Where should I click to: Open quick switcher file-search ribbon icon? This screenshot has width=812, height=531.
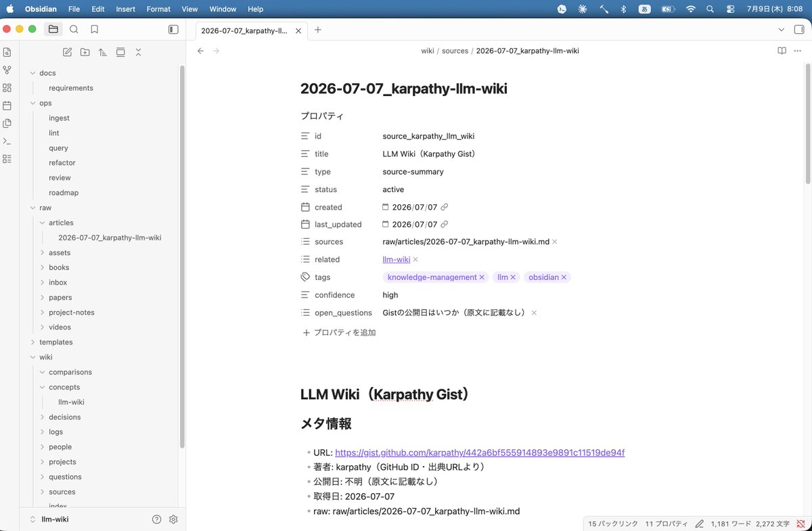pos(7,52)
